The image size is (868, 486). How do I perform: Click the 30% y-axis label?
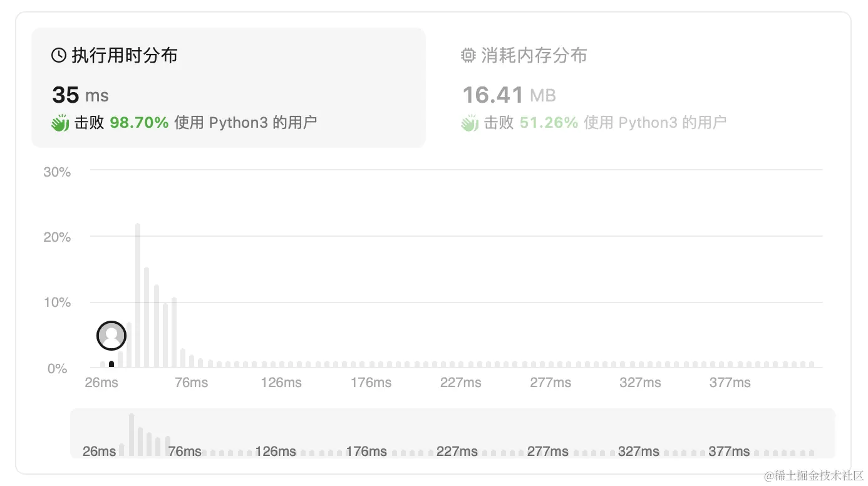pyautogui.click(x=57, y=172)
